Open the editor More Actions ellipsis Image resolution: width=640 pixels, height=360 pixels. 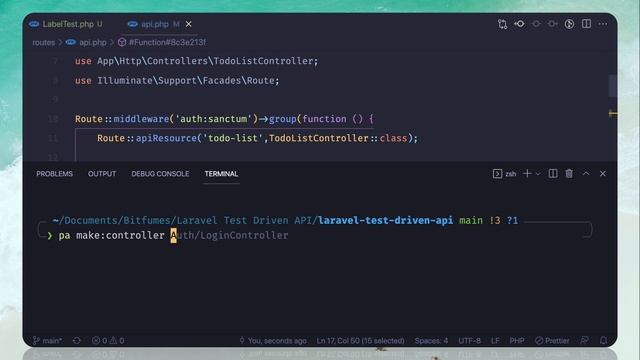pyautogui.click(x=603, y=24)
